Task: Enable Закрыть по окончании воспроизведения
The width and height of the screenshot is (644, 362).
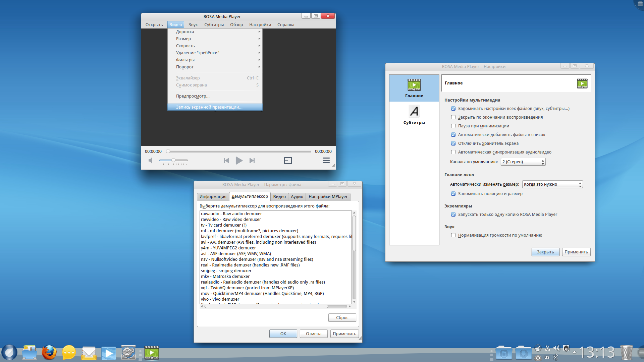Action: click(x=453, y=117)
